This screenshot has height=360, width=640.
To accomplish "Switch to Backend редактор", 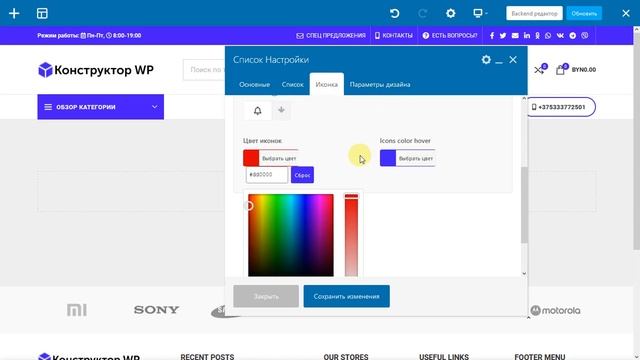I will click(534, 13).
